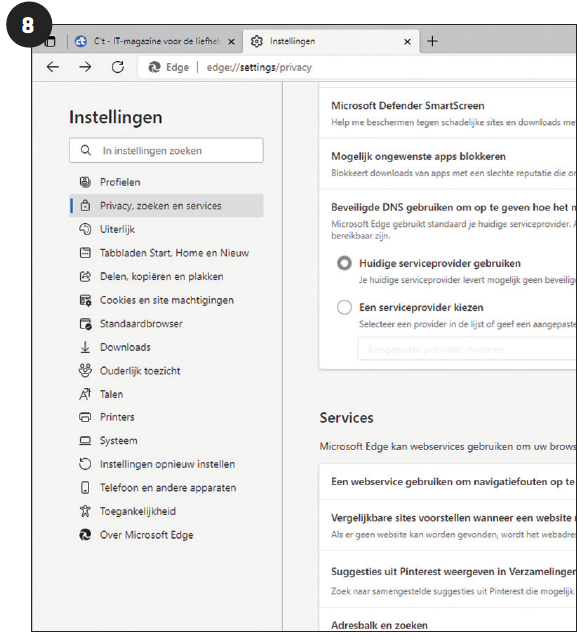Click the Ouderlijk toezicht family icon
The image size is (584, 642).
point(85,371)
